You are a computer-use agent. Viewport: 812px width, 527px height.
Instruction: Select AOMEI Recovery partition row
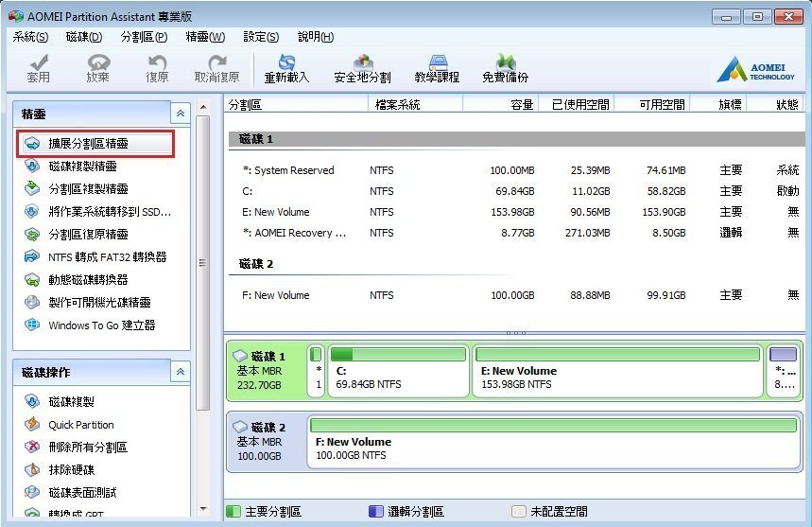coord(516,233)
